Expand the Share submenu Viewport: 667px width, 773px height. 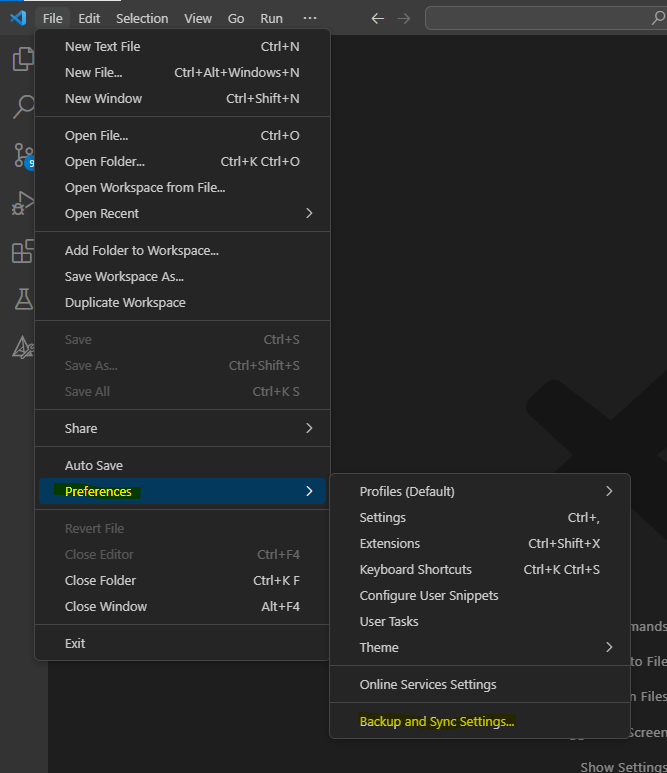tap(182, 428)
